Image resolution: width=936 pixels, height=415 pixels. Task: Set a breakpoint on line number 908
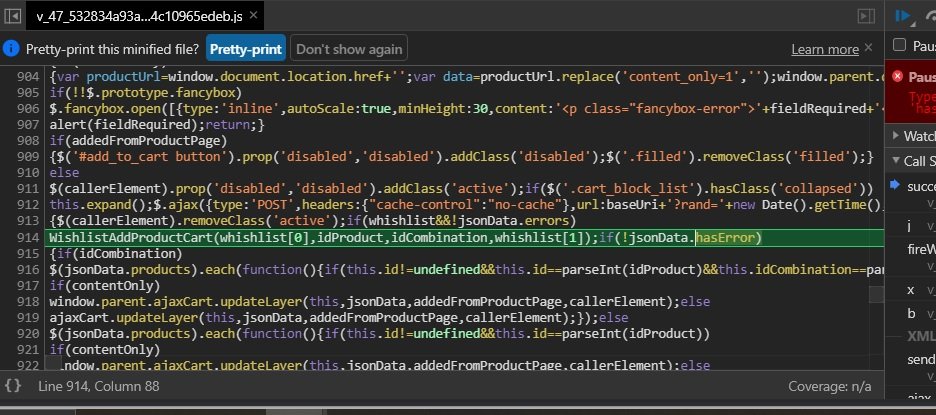28,141
